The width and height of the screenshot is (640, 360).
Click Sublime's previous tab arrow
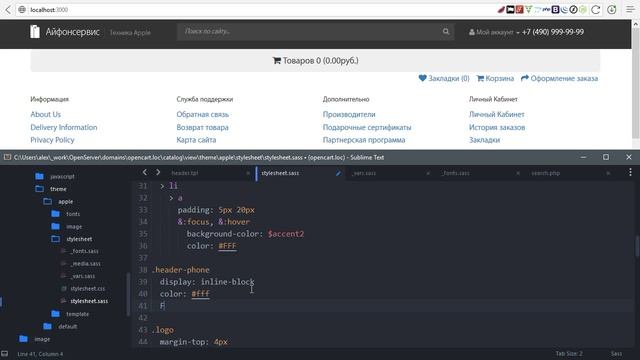click(144, 173)
